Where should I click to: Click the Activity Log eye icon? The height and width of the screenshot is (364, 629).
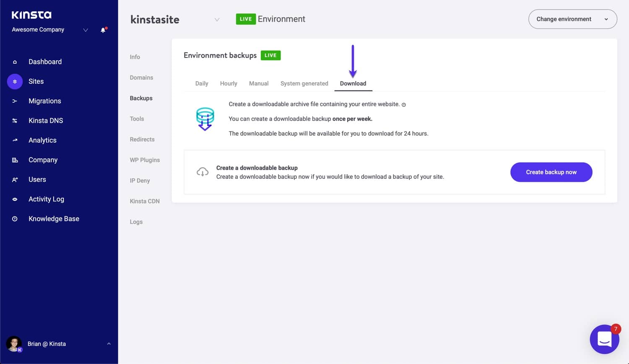15,199
